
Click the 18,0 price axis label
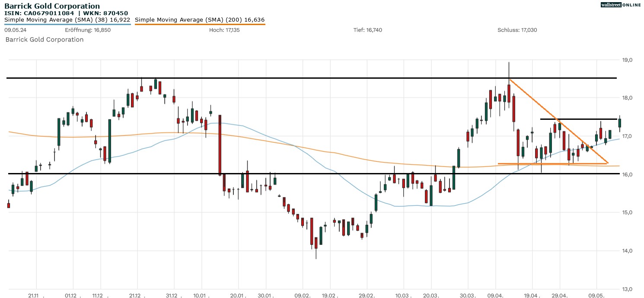(626, 98)
